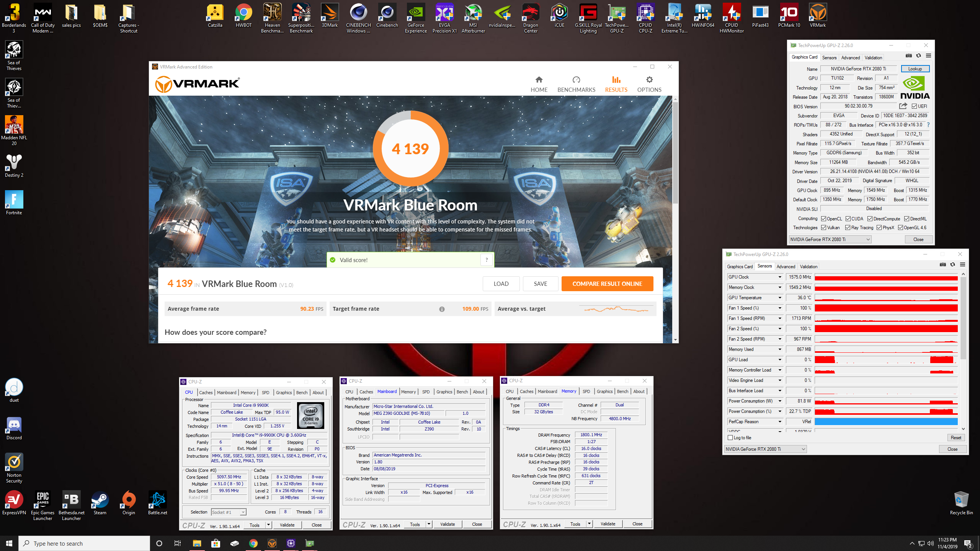Expand Power Consumption (W) sensor dropdown

[779, 401]
